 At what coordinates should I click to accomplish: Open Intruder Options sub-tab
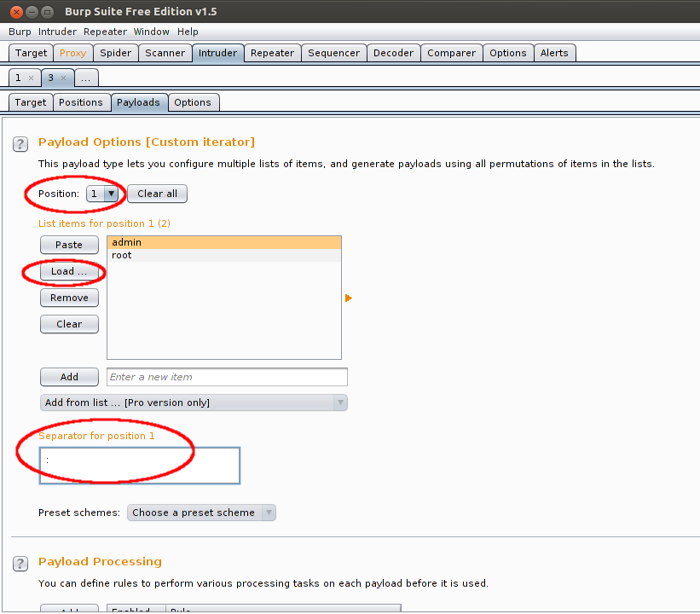(x=193, y=102)
